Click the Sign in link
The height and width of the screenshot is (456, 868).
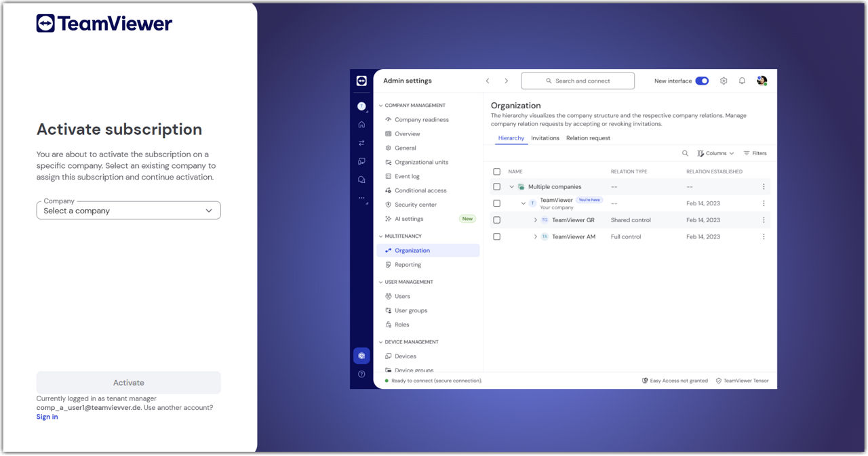click(x=47, y=417)
